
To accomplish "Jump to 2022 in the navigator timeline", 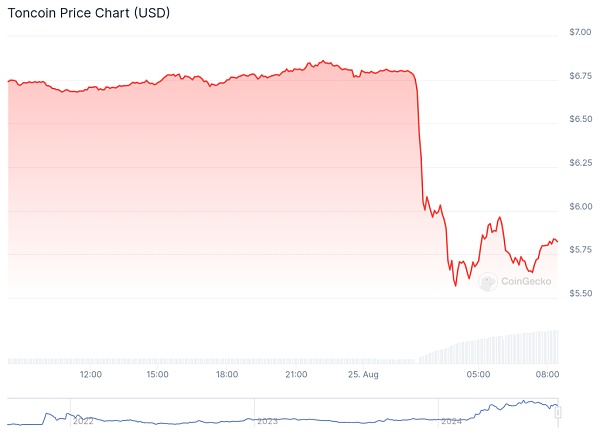I will coord(82,422).
